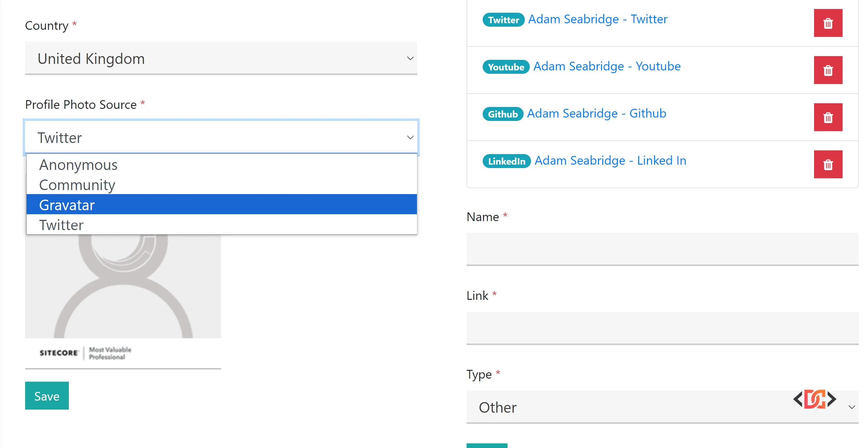Delete the LinkedIn social link entry

click(x=828, y=164)
